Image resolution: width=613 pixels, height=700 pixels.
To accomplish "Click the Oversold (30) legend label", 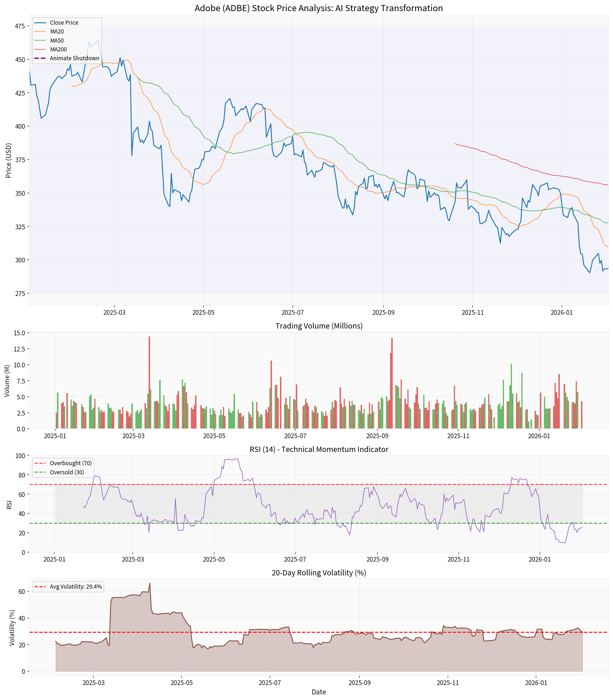I will (x=67, y=472).
